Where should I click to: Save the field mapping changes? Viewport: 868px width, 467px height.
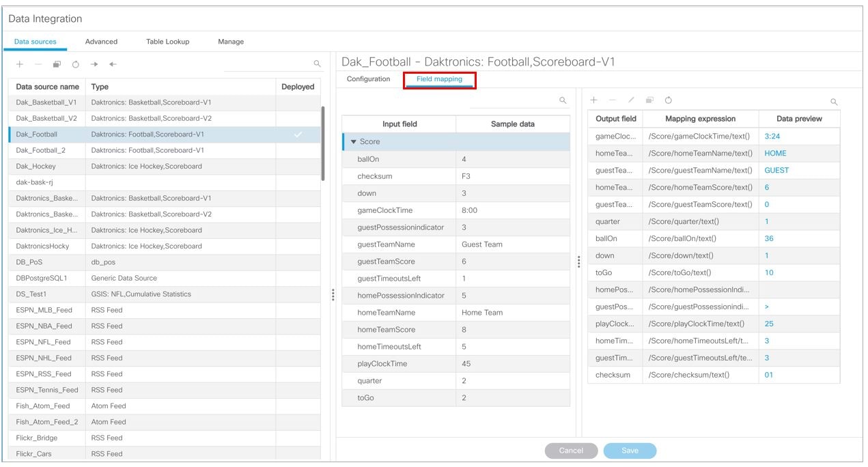pyautogui.click(x=629, y=450)
